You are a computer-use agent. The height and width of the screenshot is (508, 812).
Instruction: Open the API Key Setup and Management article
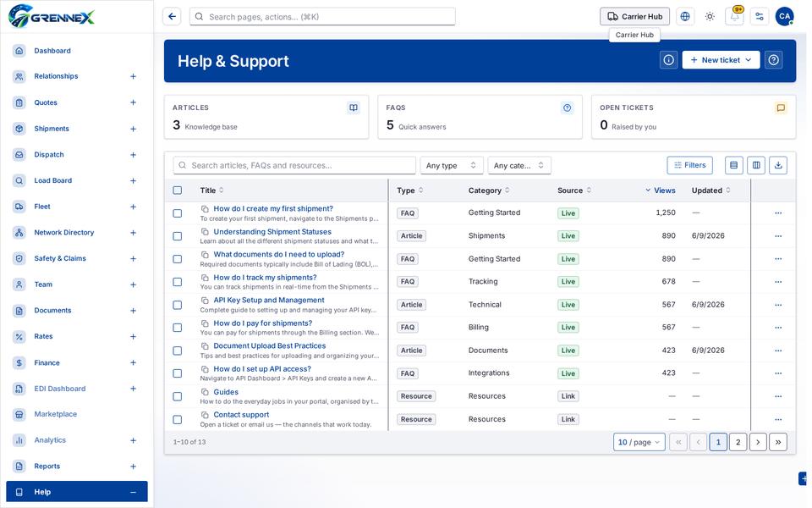tap(269, 300)
